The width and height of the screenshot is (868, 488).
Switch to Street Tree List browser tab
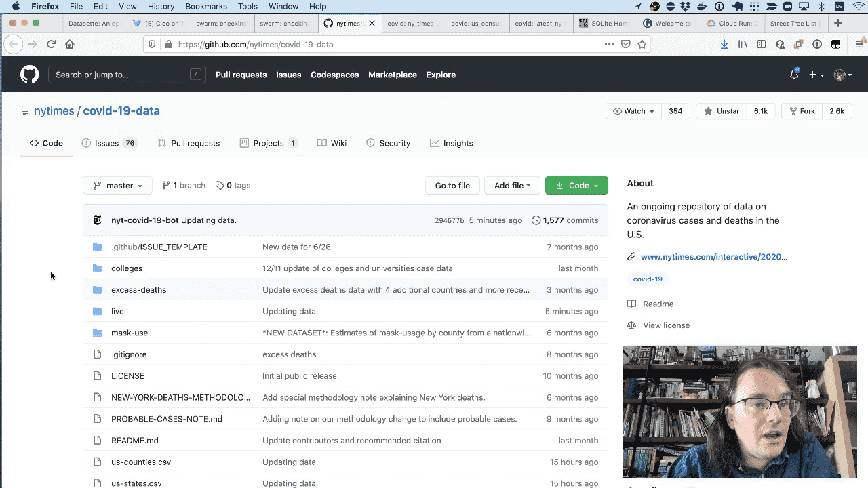pos(795,23)
